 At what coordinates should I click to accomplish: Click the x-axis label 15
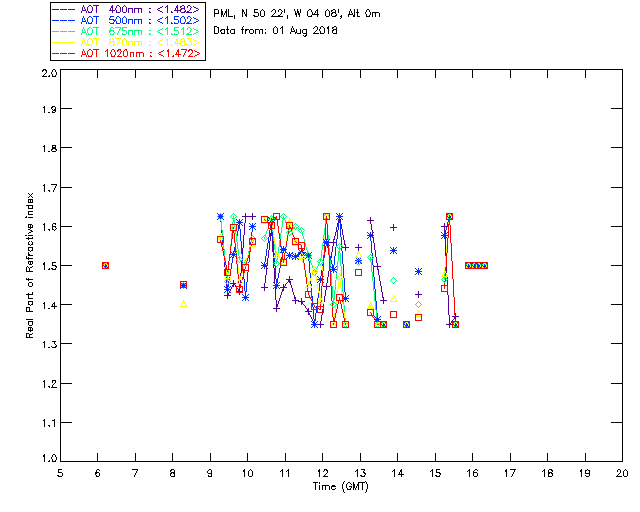click(435, 473)
